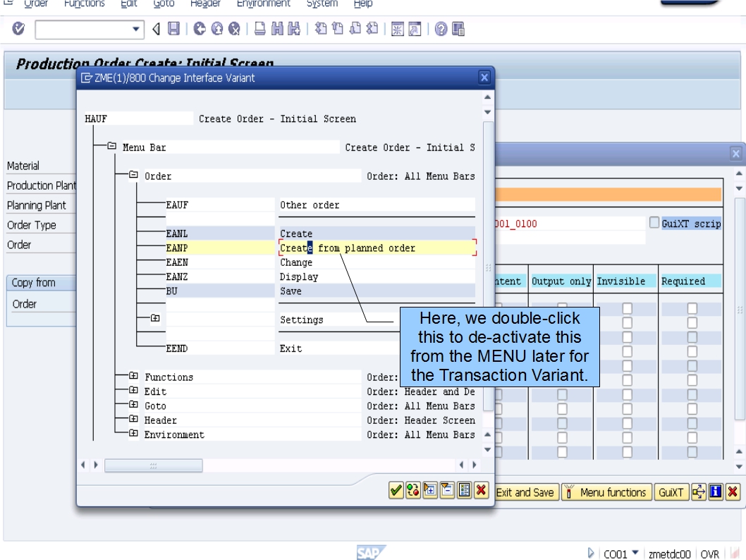746x560 pixels.
Task: Expand the Settings submenu node
Action: tap(155, 318)
